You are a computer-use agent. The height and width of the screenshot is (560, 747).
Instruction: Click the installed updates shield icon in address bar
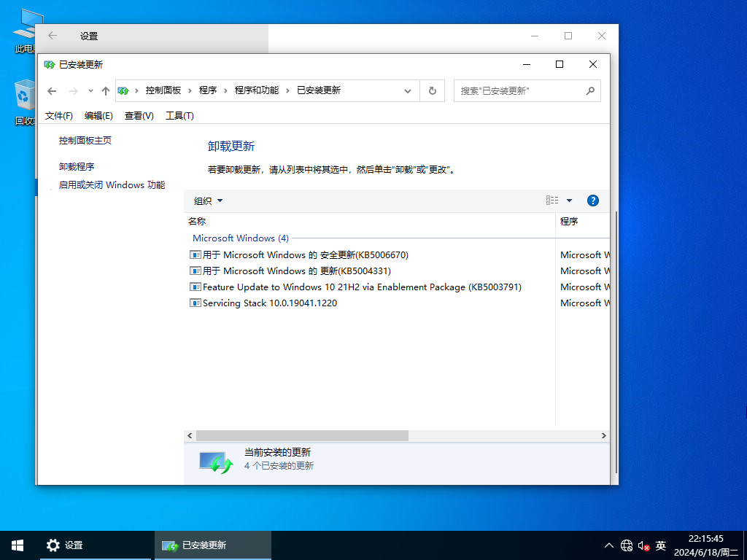coord(123,90)
